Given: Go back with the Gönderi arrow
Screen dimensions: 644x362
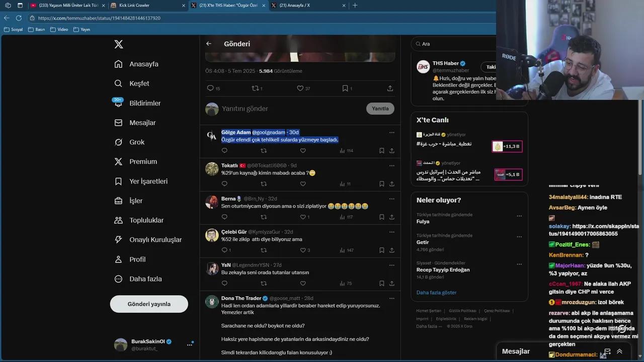Looking at the screenshot, I should click(209, 44).
